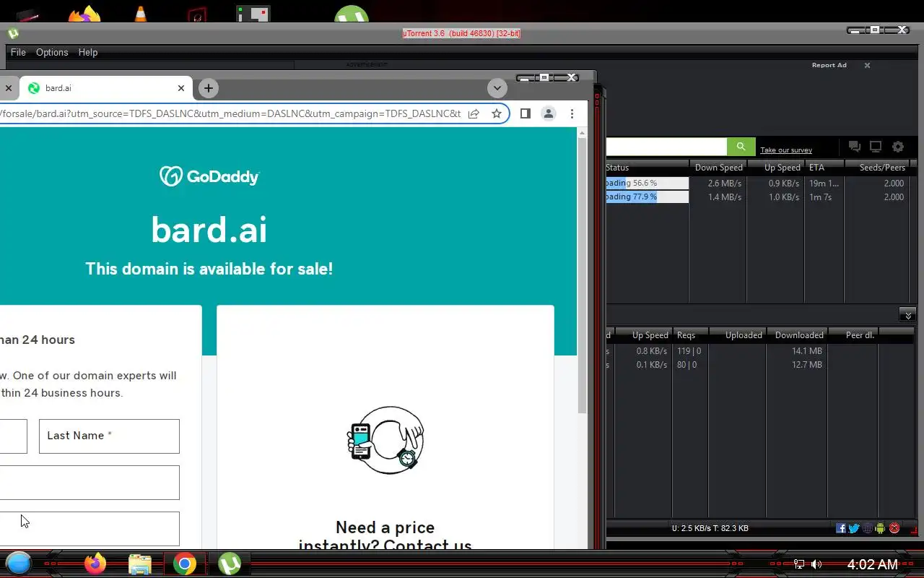Click the Take our survey link
The image size is (924, 578).
tap(786, 150)
